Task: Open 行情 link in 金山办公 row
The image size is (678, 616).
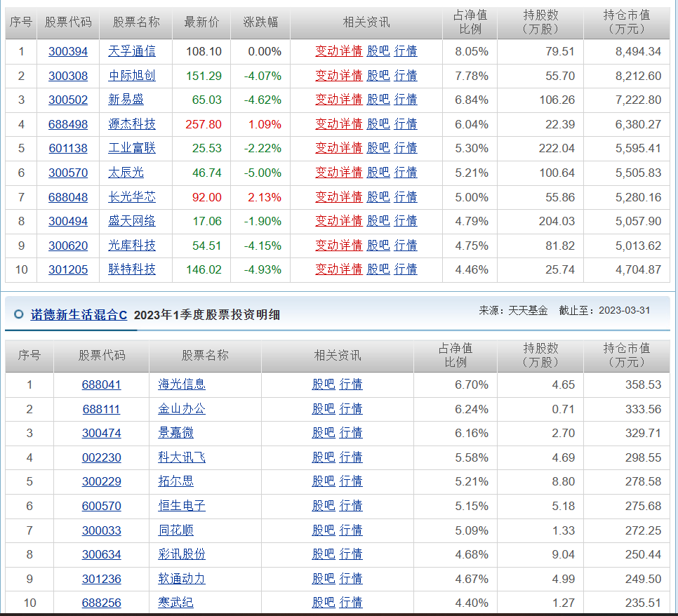Action: click(x=351, y=409)
